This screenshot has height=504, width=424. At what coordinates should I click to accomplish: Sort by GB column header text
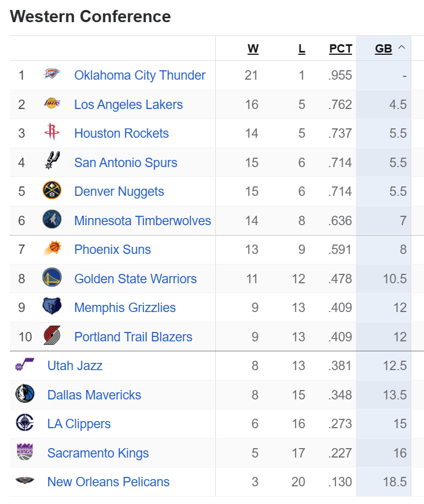383,49
